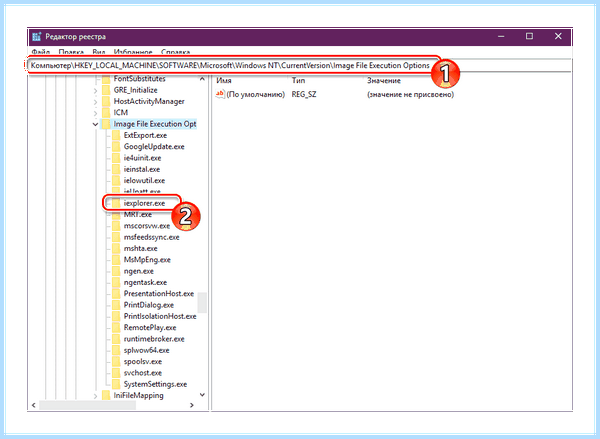The image size is (600, 439).
Task: Select the PrintIsolationHost.exe key
Action: pyautogui.click(x=160, y=316)
